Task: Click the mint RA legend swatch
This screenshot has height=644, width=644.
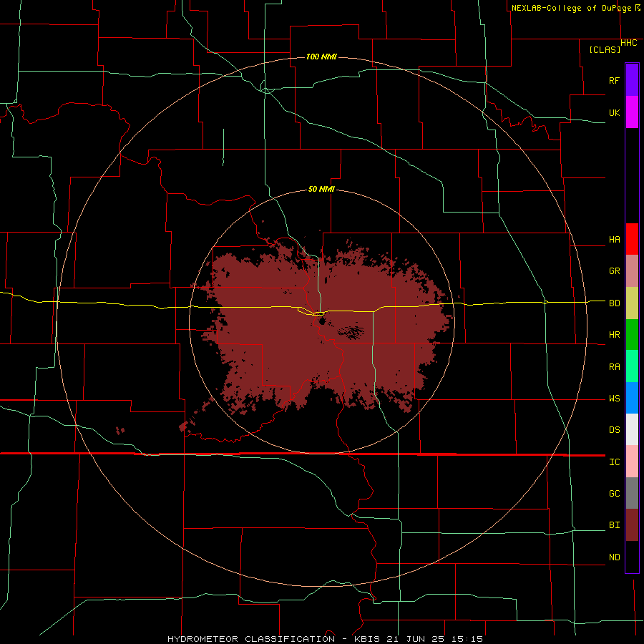Action: pos(632,366)
